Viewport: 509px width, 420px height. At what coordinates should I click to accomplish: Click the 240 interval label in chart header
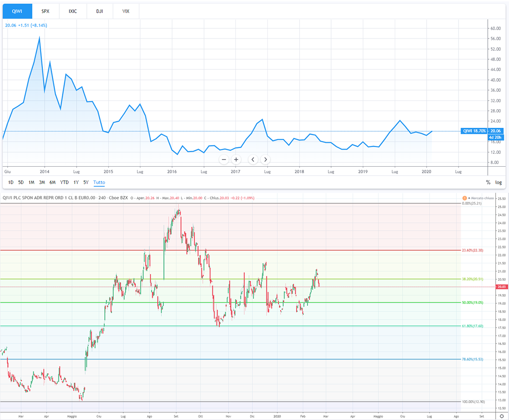102,198
